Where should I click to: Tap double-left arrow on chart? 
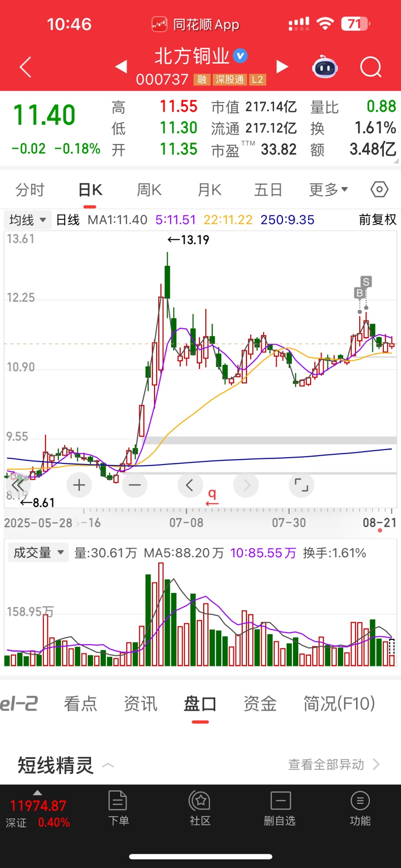point(17,485)
